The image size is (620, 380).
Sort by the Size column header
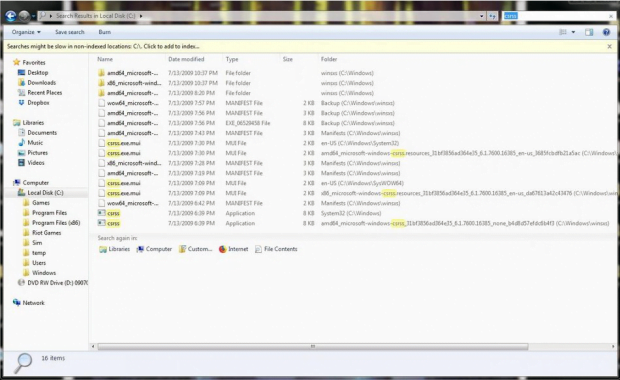288,59
